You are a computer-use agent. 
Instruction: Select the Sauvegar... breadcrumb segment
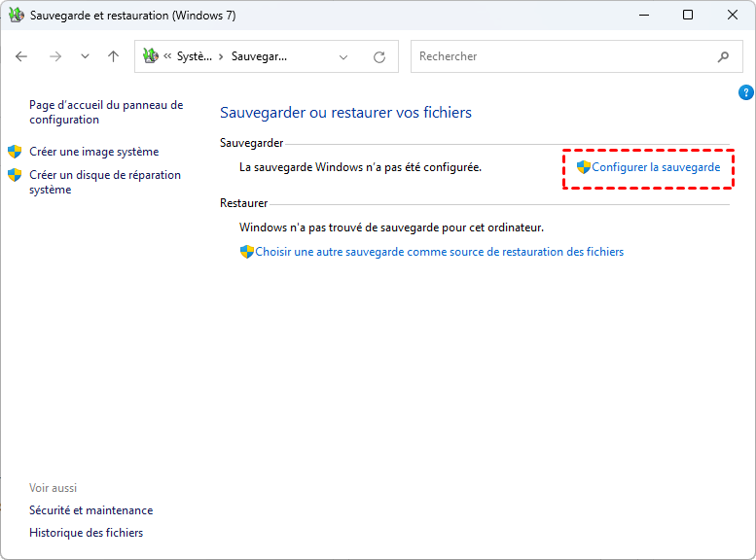tap(259, 56)
